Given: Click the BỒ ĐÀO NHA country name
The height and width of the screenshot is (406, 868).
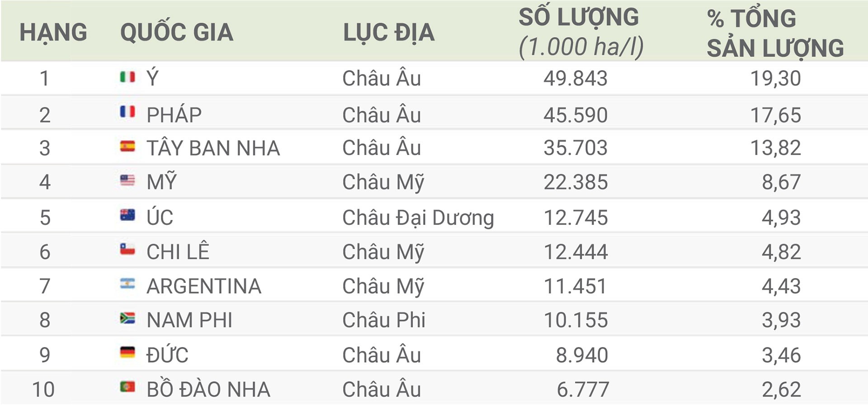Looking at the screenshot, I should (x=208, y=389).
